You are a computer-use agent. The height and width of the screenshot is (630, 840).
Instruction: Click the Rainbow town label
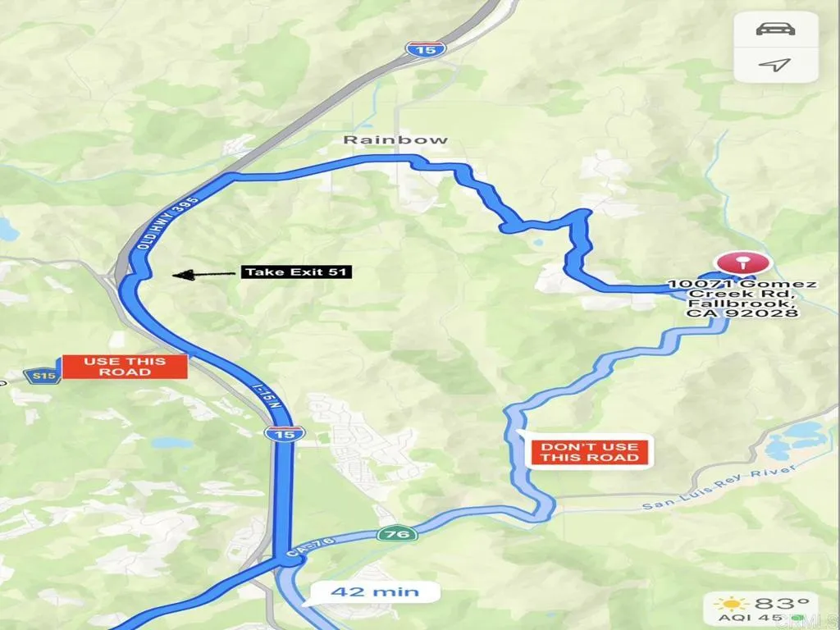pos(395,139)
